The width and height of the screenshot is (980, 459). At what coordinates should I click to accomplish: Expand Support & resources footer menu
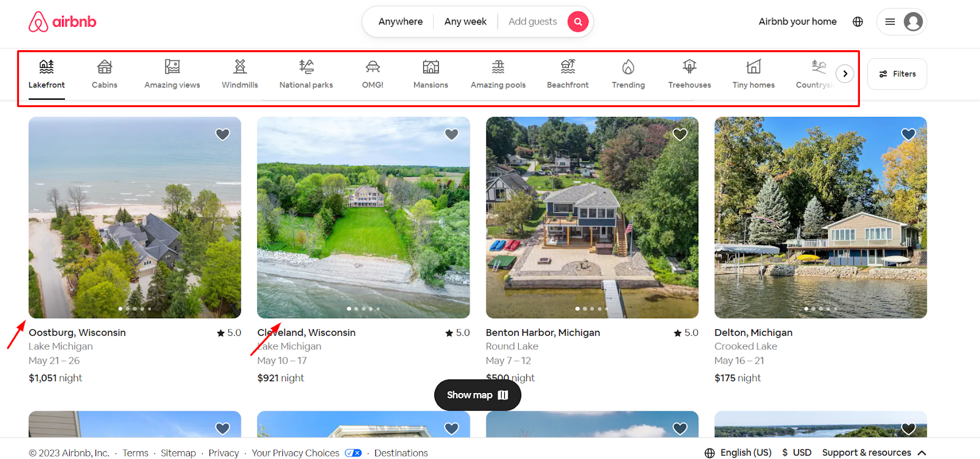tap(874, 453)
